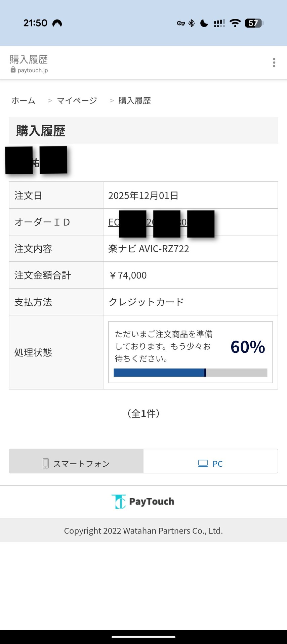
Task: Tap the 購入履歴 breadcrumb item
Action: point(134,100)
